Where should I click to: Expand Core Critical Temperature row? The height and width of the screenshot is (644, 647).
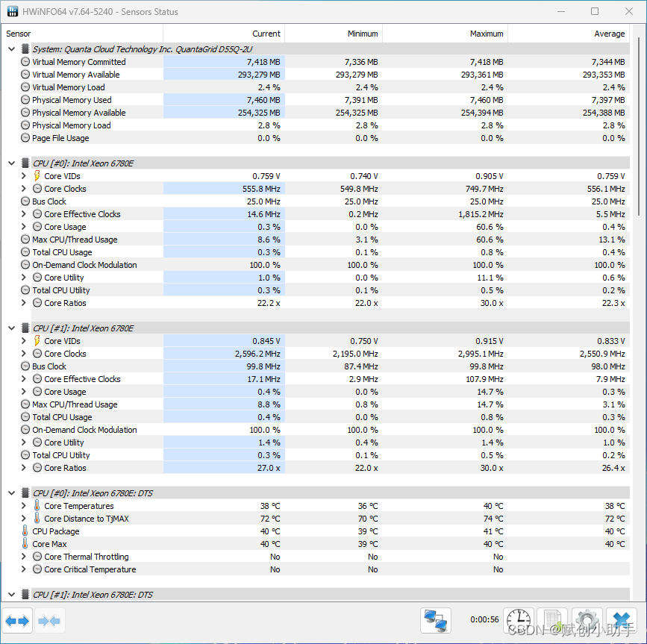click(24, 569)
